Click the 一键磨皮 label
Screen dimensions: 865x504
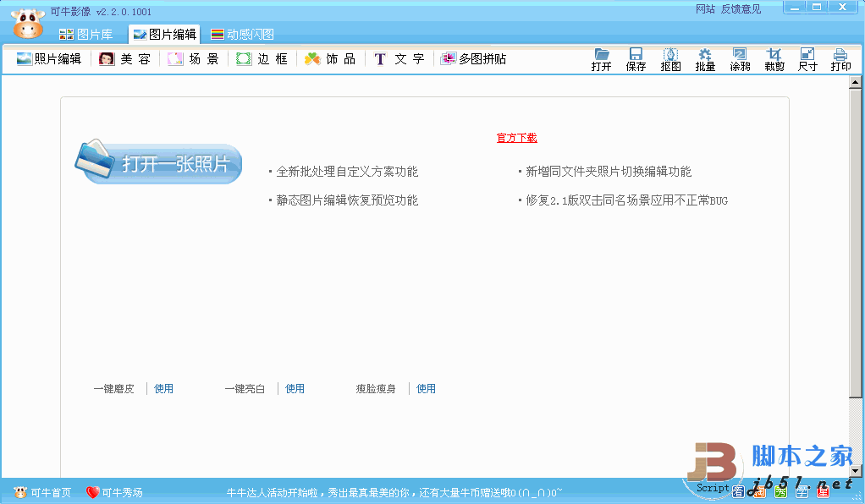pyautogui.click(x=113, y=389)
